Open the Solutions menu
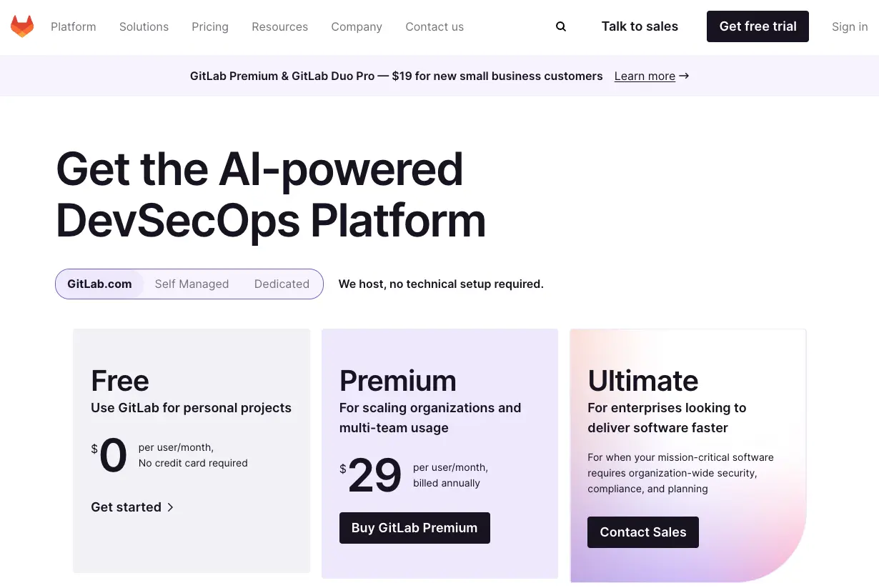This screenshot has height=588, width=879. click(144, 26)
